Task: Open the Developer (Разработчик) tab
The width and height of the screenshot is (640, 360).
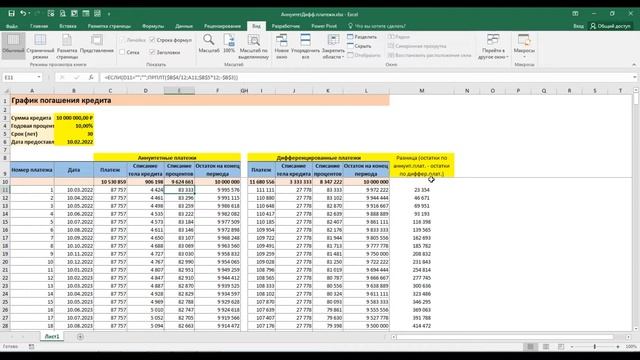Action: click(286, 26)
